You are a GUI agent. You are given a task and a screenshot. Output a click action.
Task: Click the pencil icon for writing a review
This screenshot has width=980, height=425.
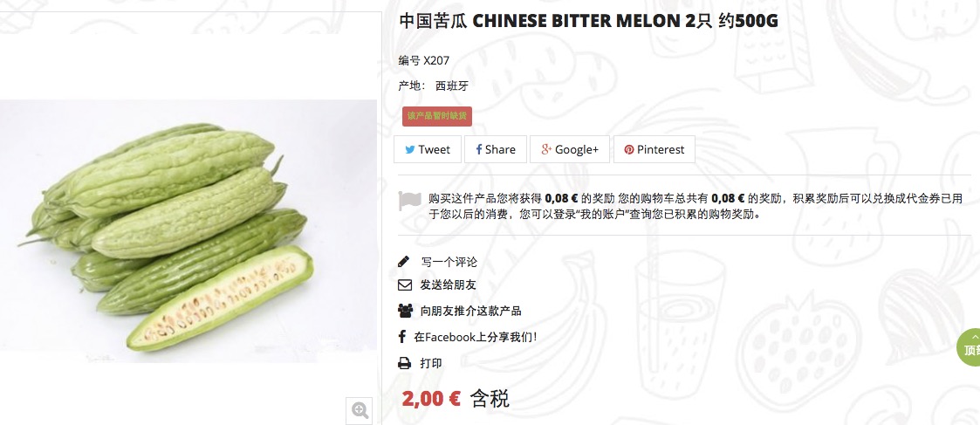[404, 261]
